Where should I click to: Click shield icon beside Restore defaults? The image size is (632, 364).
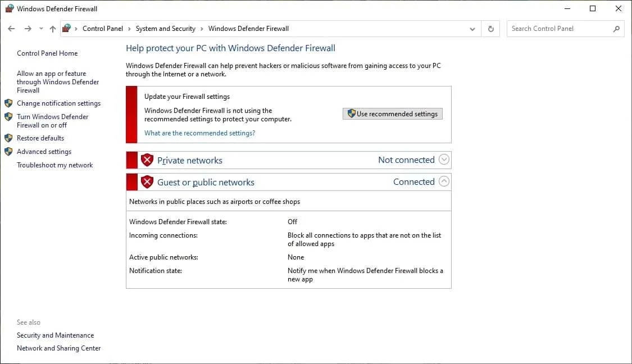8,138
